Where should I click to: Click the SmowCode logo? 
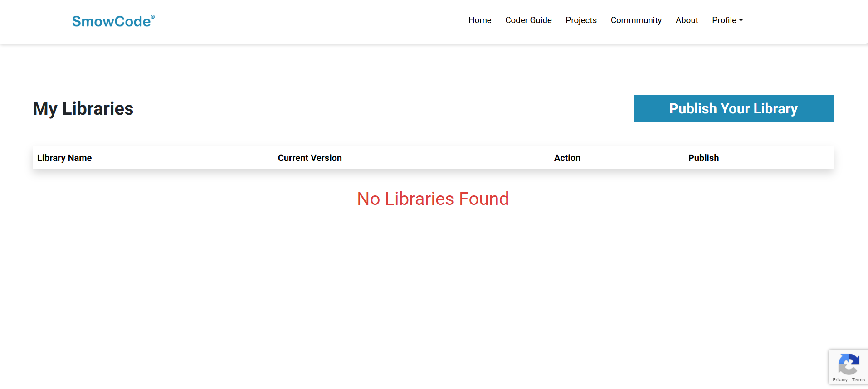click(113, 21)
